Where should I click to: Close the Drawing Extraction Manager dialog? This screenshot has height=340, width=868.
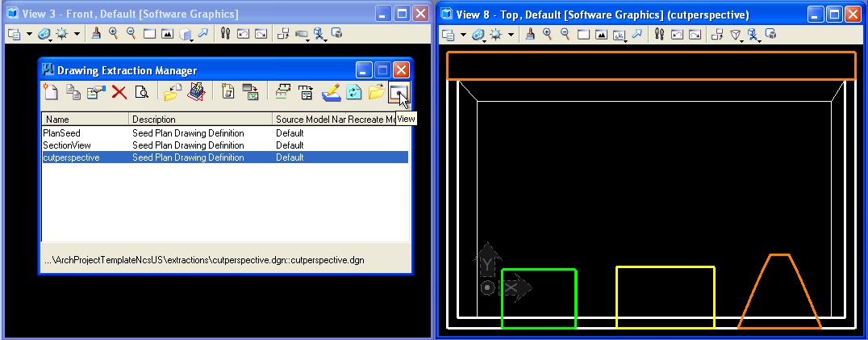pos(401,69)
